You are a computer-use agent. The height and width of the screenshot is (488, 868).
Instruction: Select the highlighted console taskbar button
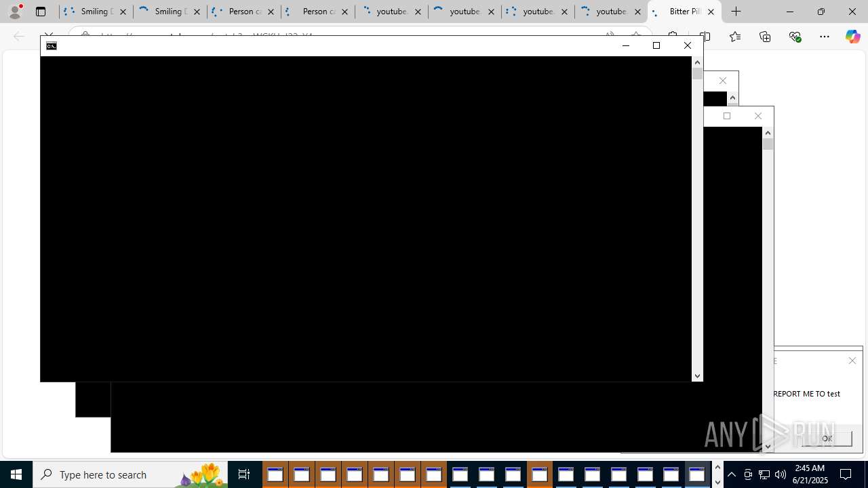pos(697,474)
